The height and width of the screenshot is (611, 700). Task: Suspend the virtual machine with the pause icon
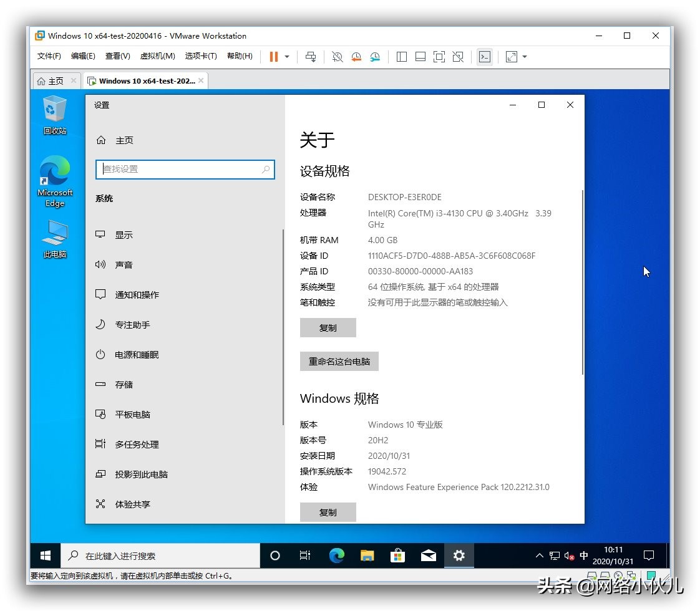click(x=275, y=57)
